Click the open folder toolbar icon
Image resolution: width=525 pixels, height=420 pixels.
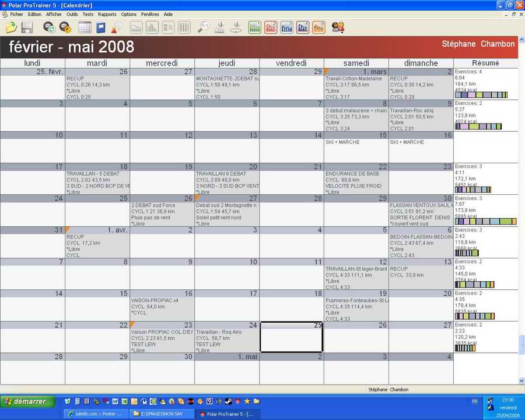point(11,27)
